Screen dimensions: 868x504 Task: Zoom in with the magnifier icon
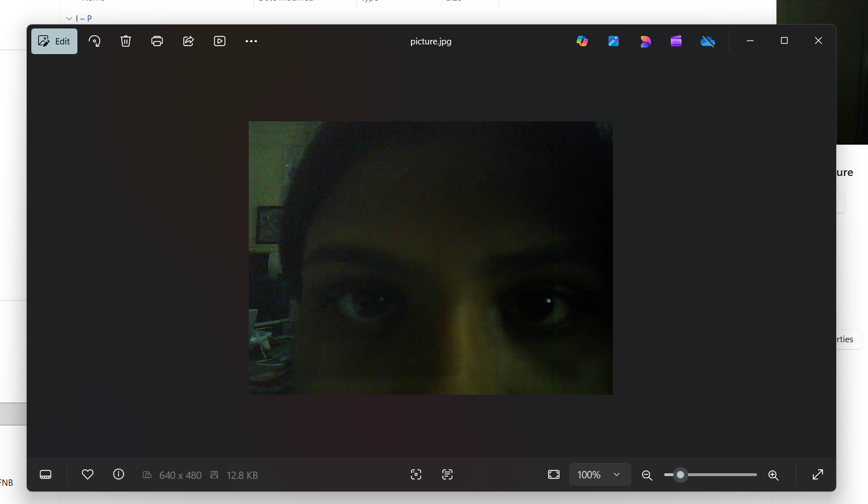point(774,474)
